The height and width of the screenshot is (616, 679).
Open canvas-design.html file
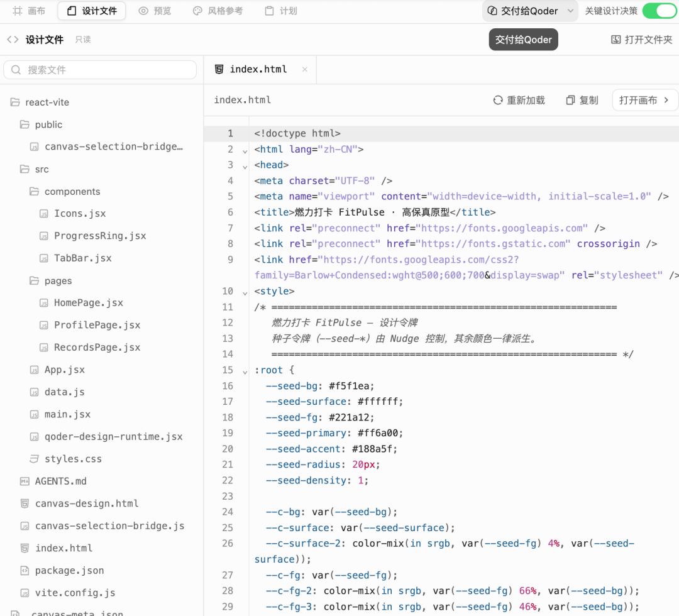pos(79,504)
